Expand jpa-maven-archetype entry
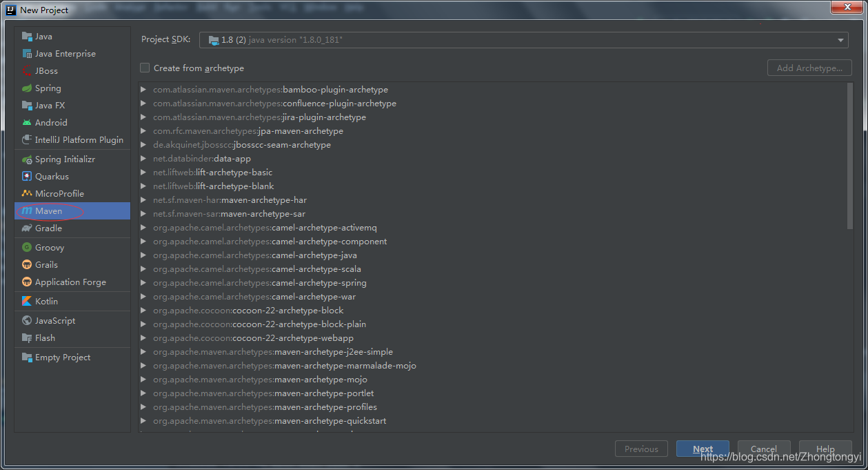Screen dimensions: 868x470 [143, 131]
